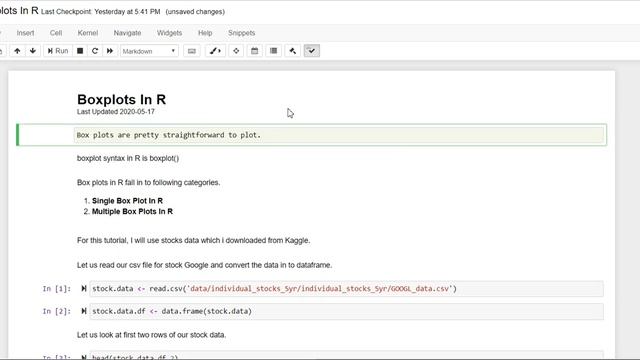Restart the kernel with circular arrow
Viewport: 640px width, 360px height.
point(95,51)
